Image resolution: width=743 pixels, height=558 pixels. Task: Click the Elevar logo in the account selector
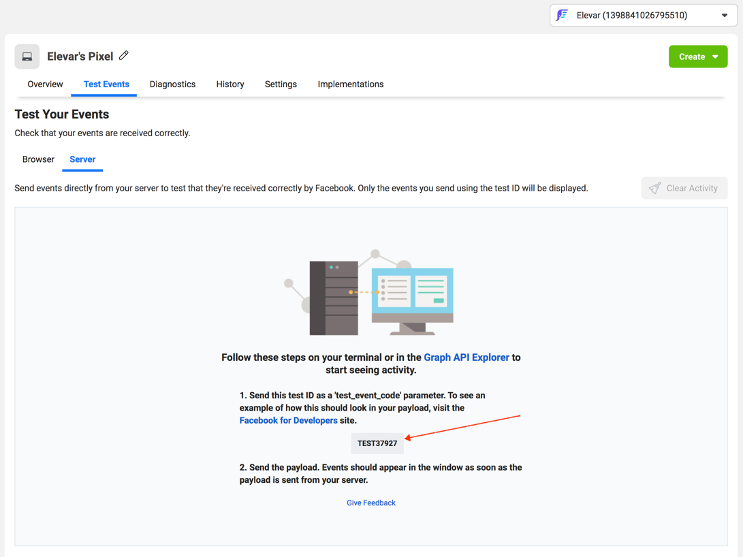pos(563,15)
